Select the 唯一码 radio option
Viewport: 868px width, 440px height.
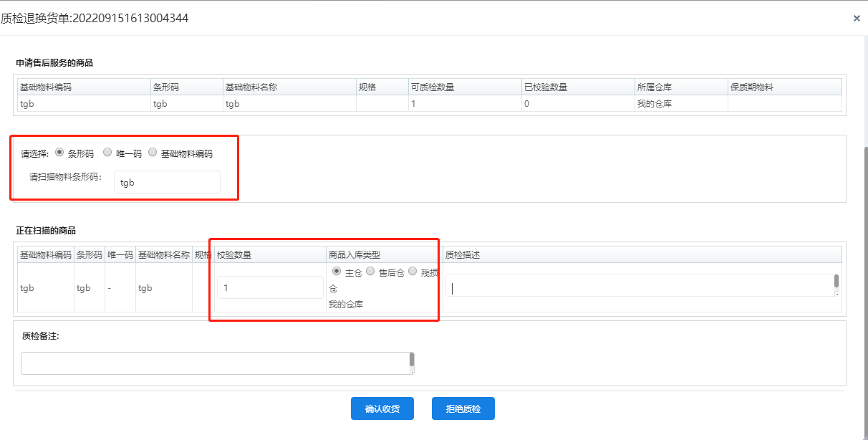tap(107, 152)
